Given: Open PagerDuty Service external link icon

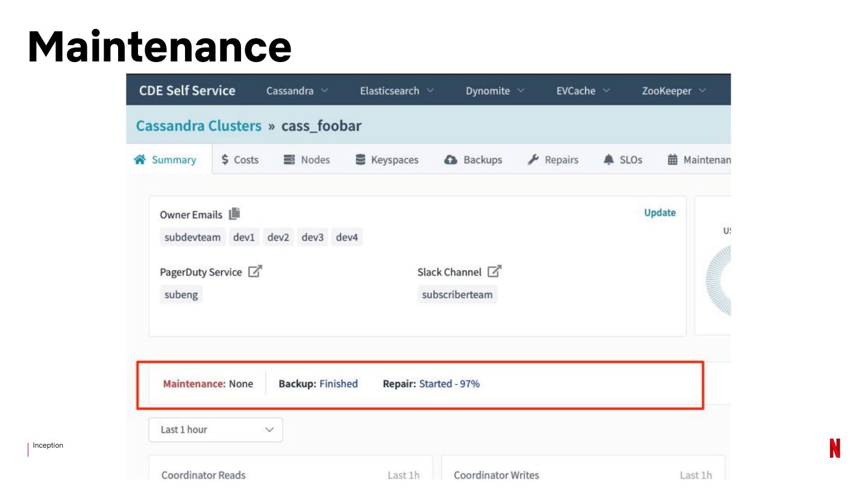Looking at the screenshot, I should (x=255, y=272).
